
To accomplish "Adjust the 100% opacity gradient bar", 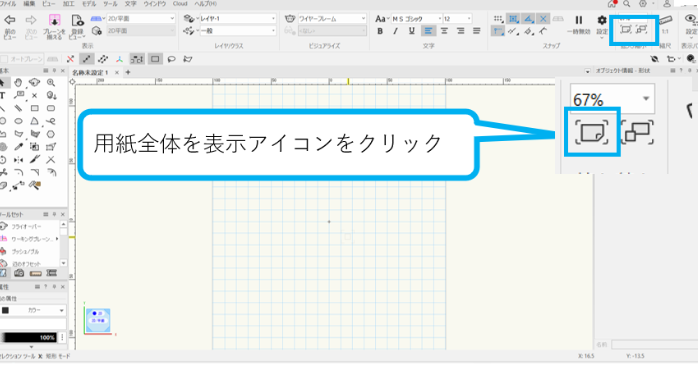I will pyautogui.click(x=29, y=337).
